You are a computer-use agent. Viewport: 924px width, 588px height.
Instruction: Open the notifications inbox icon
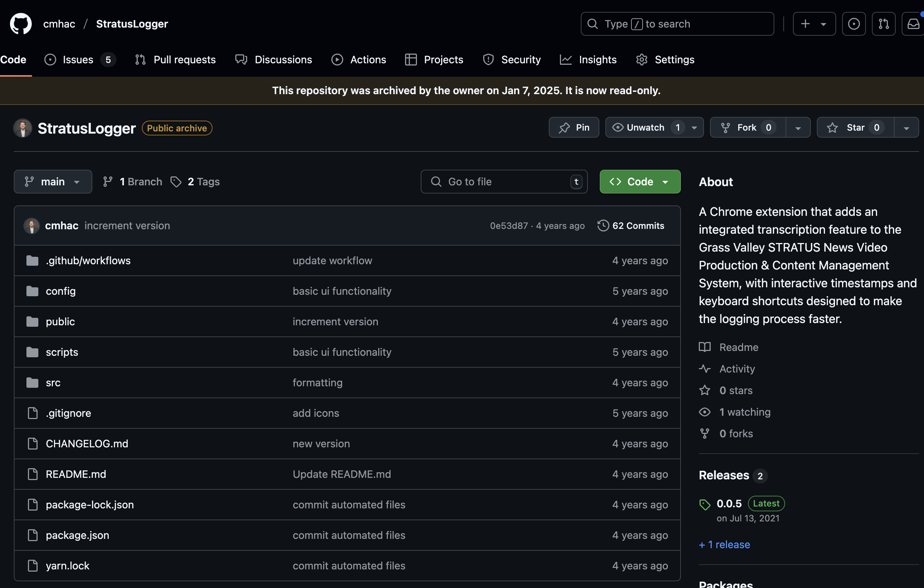[x=913, y=24]
